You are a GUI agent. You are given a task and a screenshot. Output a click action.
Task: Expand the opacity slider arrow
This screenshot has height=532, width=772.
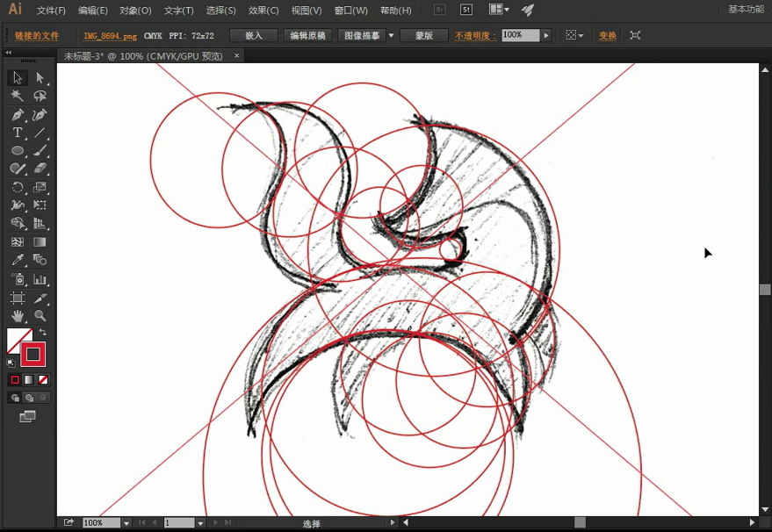pos(546,35)
